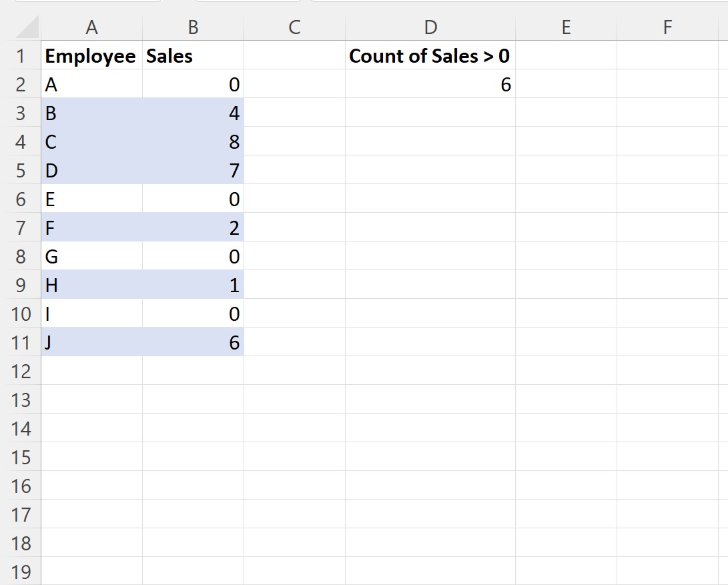This screenshot has width=728, height=585.
Task: Select column header B
Action: [x=192, y=27]
